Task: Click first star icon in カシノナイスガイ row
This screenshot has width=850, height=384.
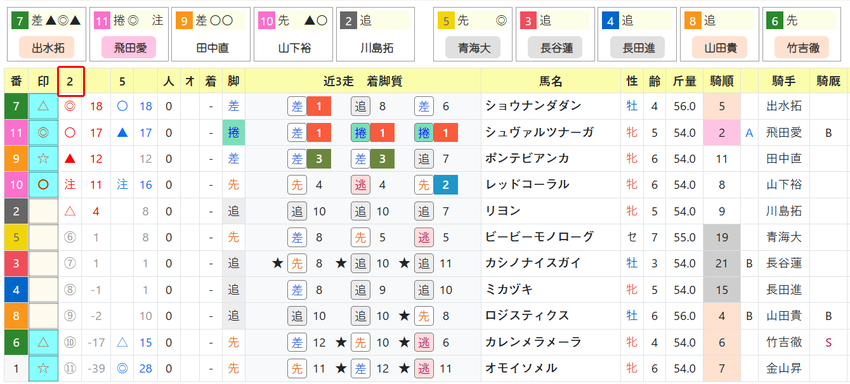Action: (x=278, y=264)
